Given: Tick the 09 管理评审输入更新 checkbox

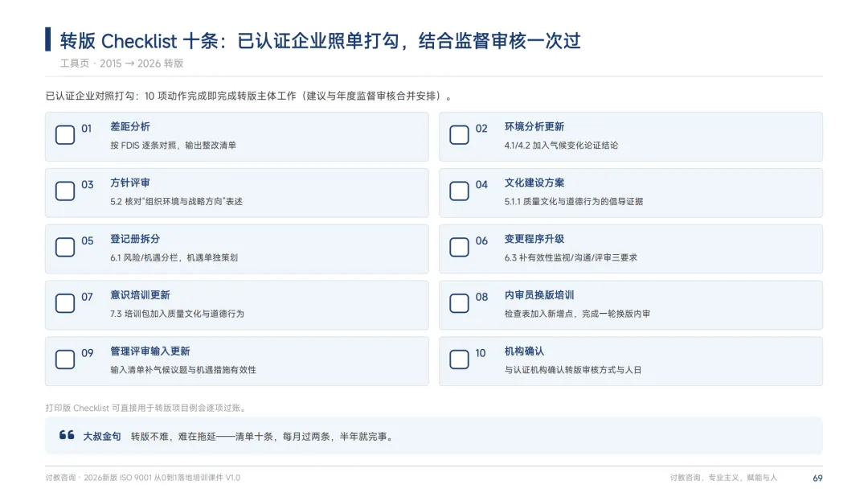Looking at the screenshot, I should pyautogui.click(x=65, y=360).
